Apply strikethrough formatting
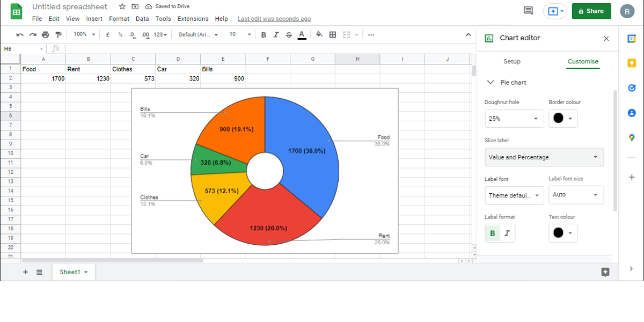 point(289,34)
